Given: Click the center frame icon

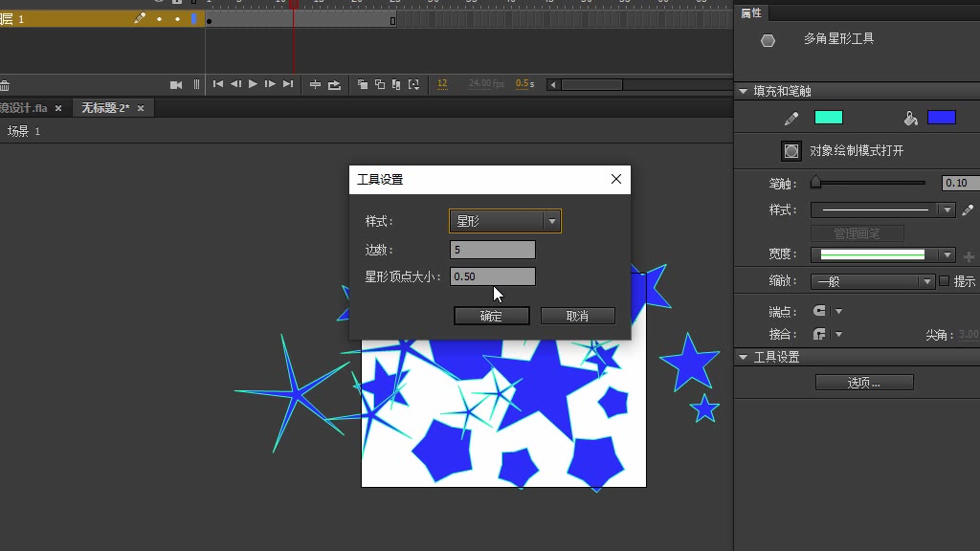Looking at the screenshot, I should [315, 85].
